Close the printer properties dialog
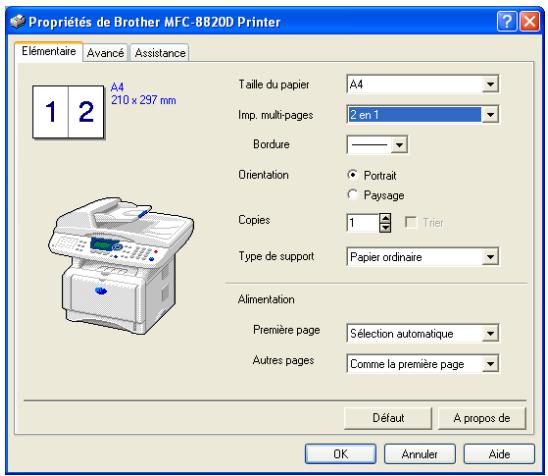This screenshot has height=476, width=548. [529, 22]
